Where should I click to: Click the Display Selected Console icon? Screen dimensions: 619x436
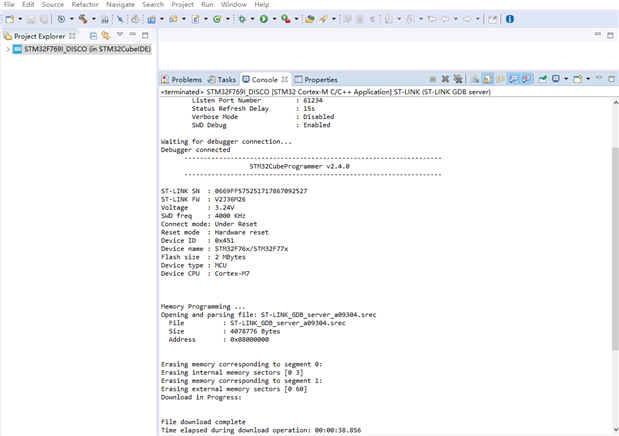tap(556, 79)
